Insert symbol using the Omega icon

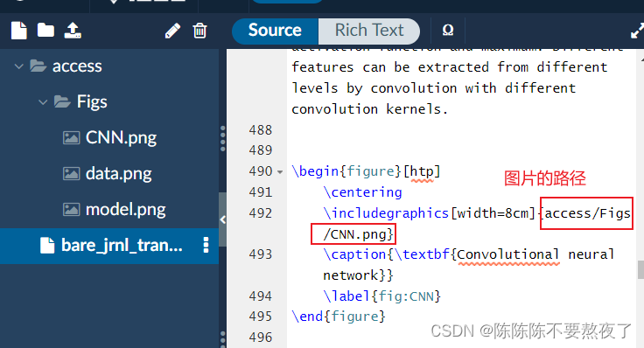[448, 30]
